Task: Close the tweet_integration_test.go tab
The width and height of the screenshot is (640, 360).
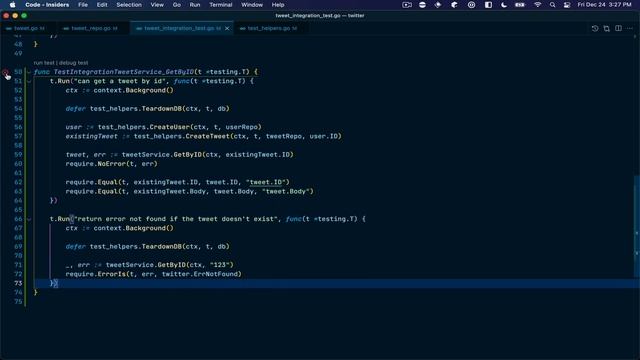Action: (x=227, y=28)
